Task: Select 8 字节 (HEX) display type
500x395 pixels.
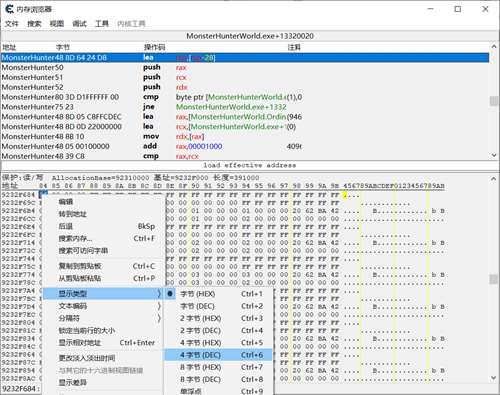Action: pos(219,367)
